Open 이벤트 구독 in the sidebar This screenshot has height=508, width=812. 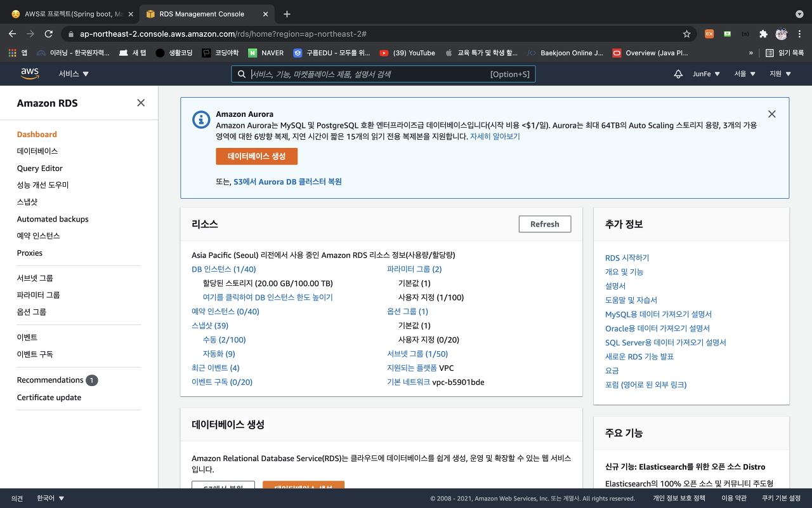point(35,354)
